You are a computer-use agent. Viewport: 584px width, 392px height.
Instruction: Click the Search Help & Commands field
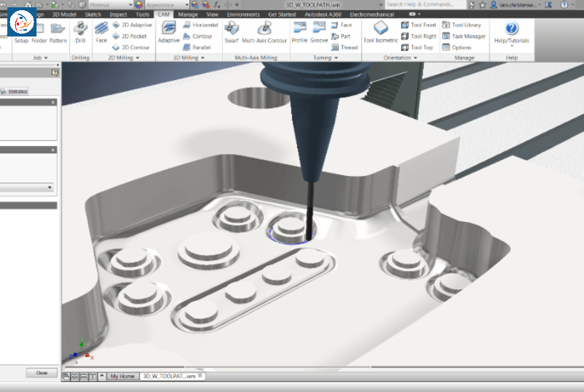coord(425,4)
